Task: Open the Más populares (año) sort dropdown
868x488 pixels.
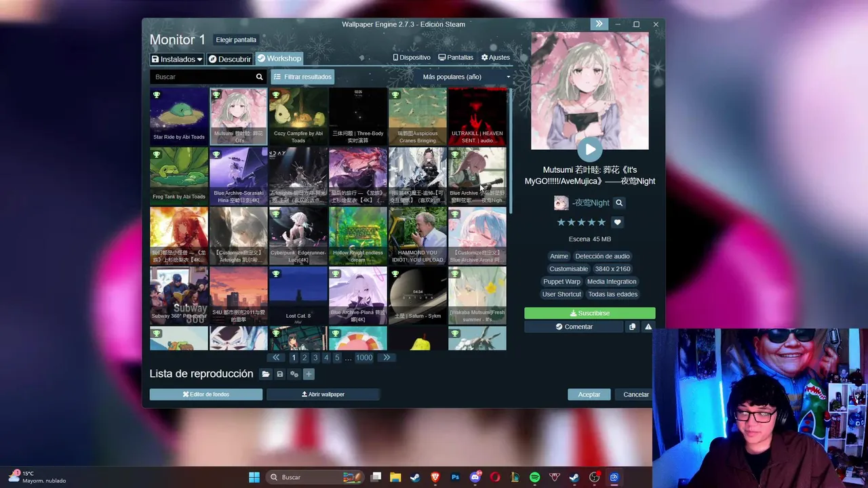Action: [466, 77]
